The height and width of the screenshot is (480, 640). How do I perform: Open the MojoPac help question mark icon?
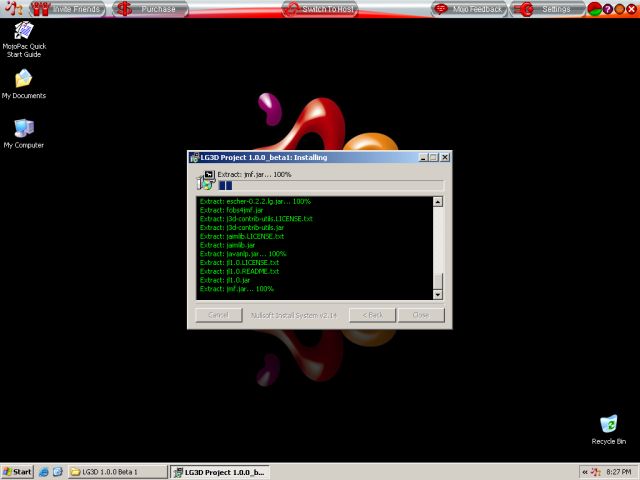(608, 9)
